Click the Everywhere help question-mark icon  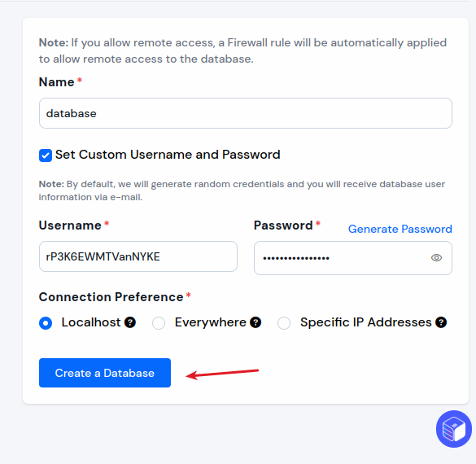click(x=255, y=322)
